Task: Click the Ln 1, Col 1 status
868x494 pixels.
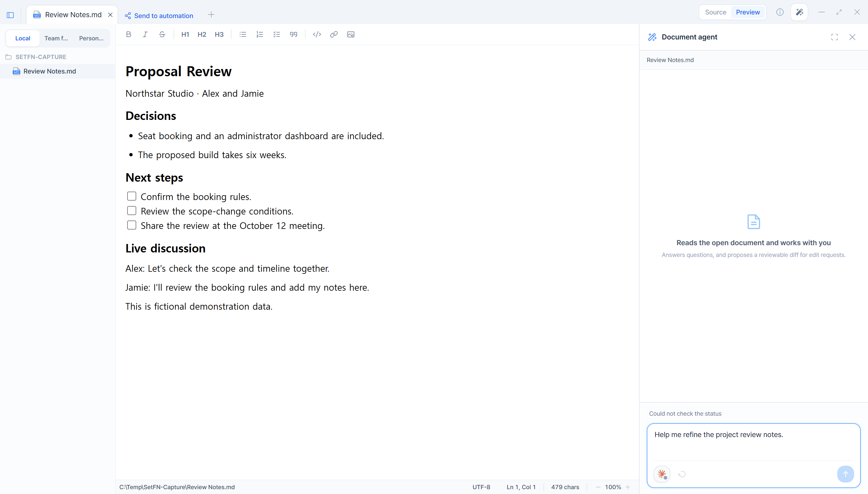Action: 521,487
